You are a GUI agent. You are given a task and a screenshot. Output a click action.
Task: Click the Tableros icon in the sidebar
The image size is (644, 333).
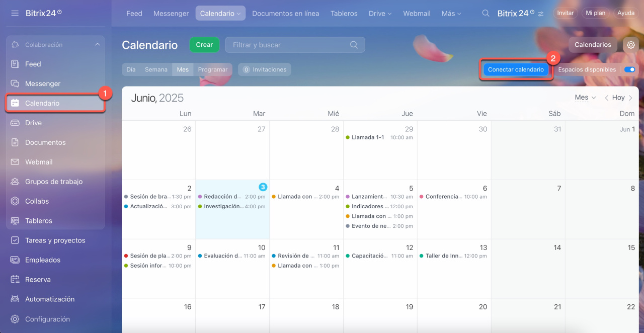pos(15,221)
